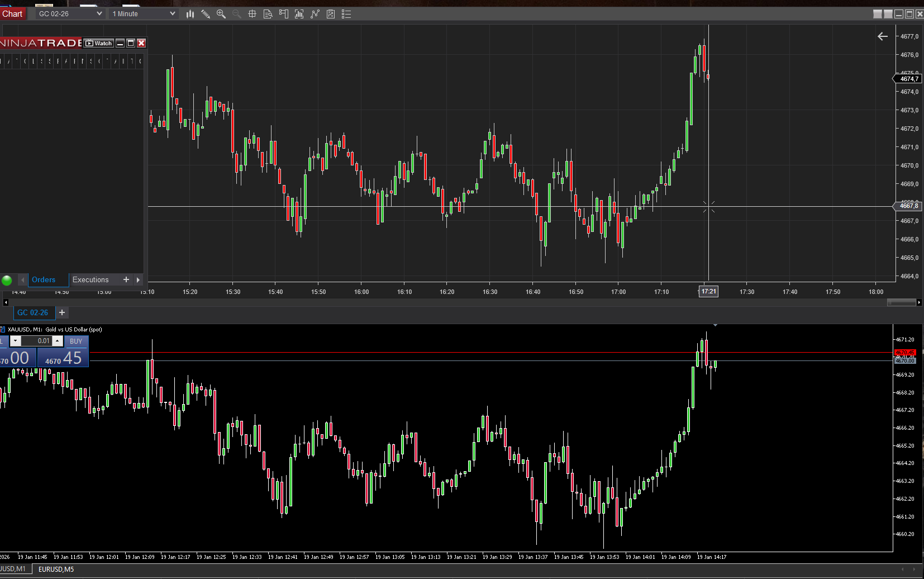Click the zoom in magnifier icon

click(221, 14)
